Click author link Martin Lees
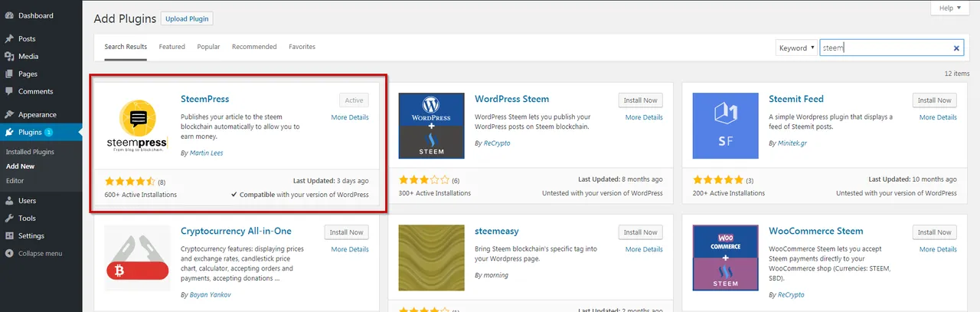Viewport: 980px width, 312px height. click(206, 153)
